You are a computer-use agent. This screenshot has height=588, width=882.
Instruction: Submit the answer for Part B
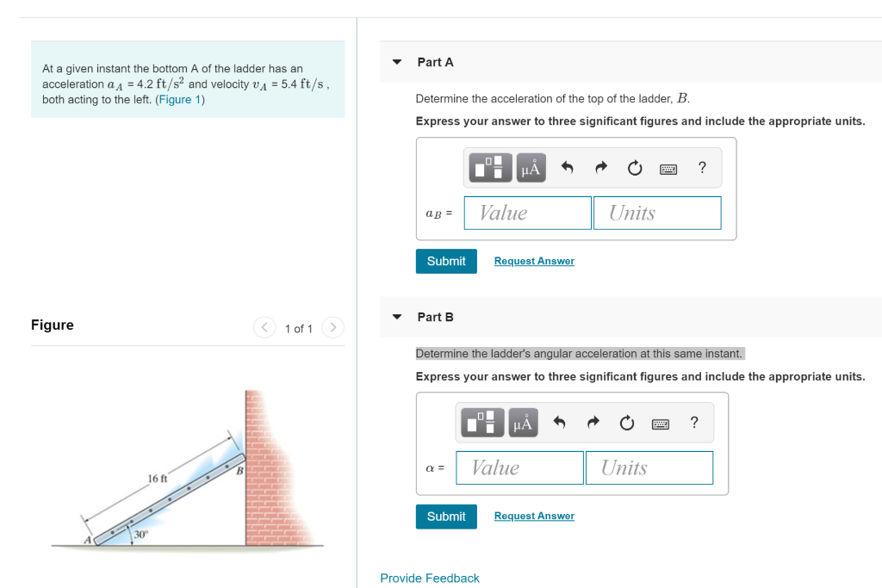(446, 516)
